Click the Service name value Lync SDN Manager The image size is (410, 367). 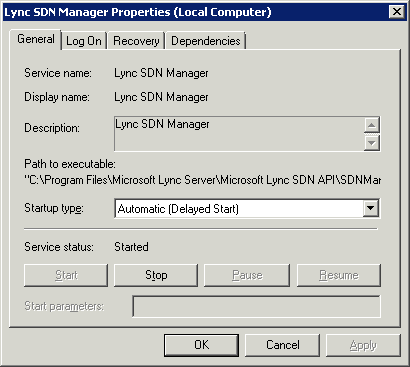(161, 73)
